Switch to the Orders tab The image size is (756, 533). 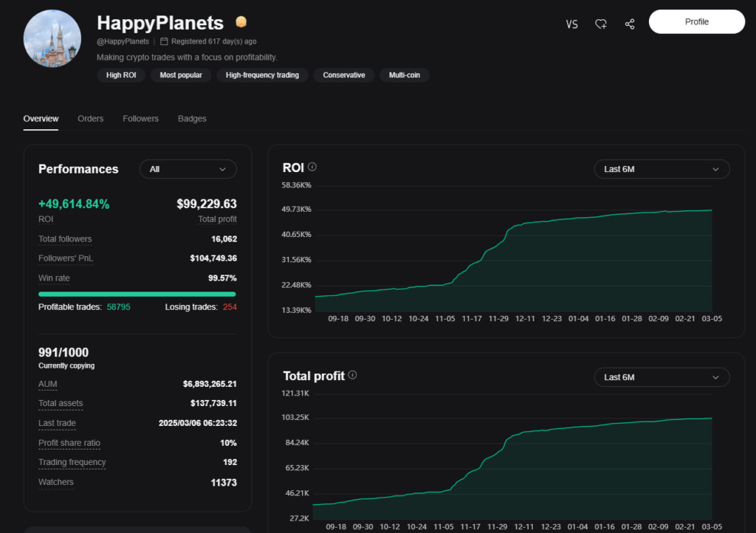coord(91,119)
